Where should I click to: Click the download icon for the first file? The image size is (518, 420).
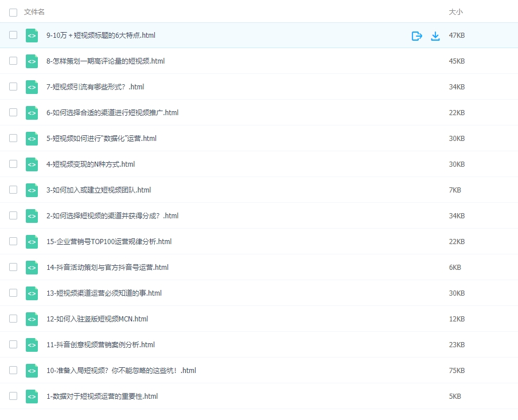point(435,35)
